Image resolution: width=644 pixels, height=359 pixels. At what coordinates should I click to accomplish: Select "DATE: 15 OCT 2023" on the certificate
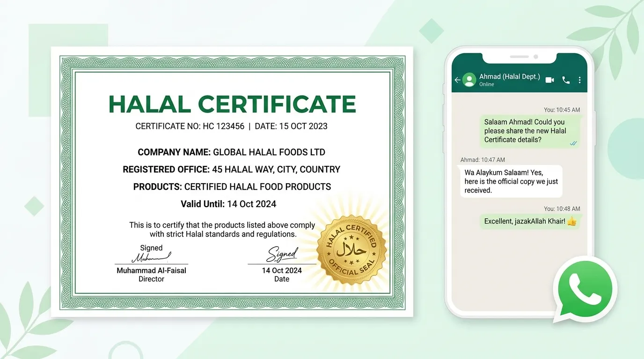click(x=291, y=126)
